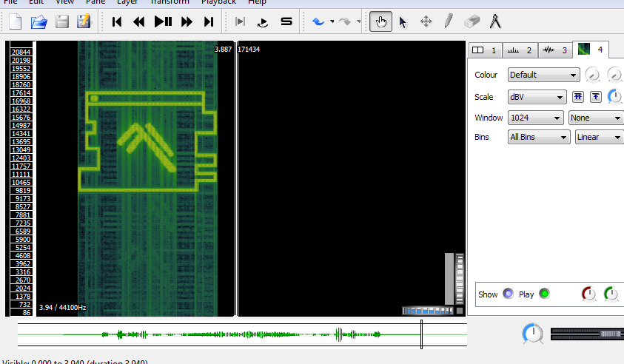This screenshot has width=624, height=364.
Task: Toggle the layer Show visibility button
Action: point(508,294)
